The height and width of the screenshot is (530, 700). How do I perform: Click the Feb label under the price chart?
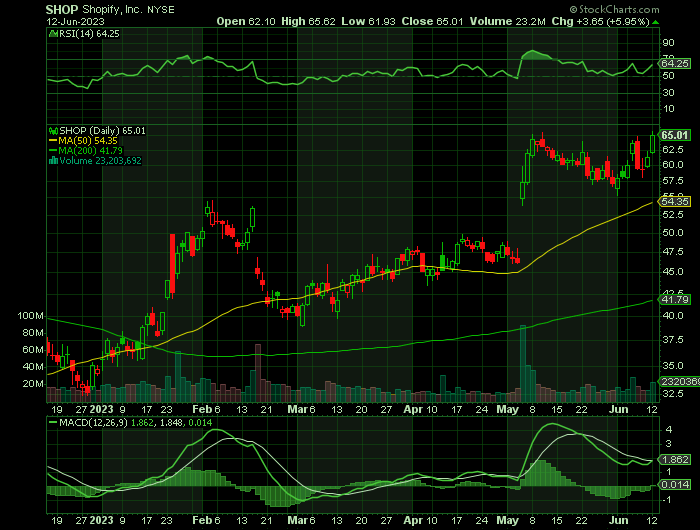(202, 409)
